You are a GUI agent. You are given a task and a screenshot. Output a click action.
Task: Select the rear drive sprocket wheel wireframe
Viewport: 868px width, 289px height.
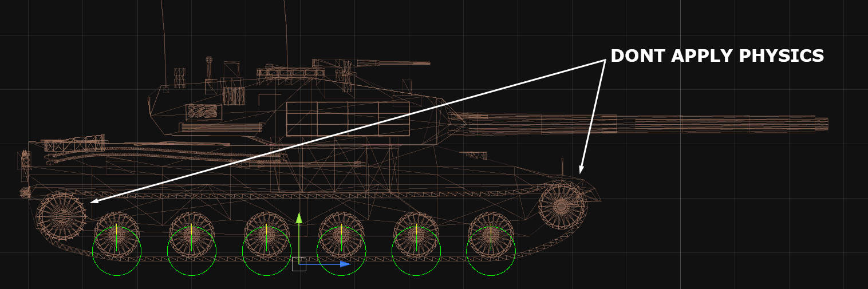pyautogui.click(x=61, y=216)
